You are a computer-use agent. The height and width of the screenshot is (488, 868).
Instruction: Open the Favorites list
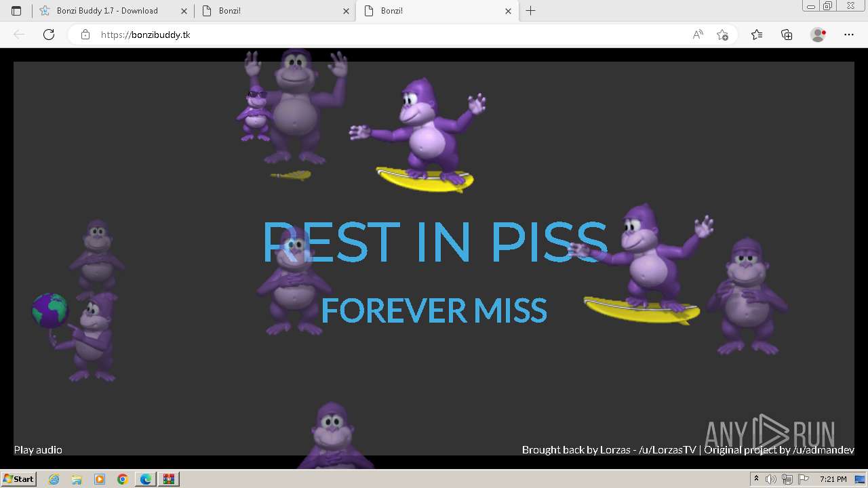pyautogui.click(x=757, y=35)
